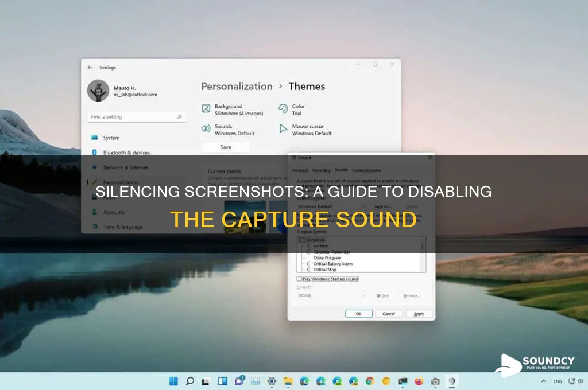This screenshot has width=588, height=390.
Task: Select Asterisk in Program Events
Action: coord(320,246)
